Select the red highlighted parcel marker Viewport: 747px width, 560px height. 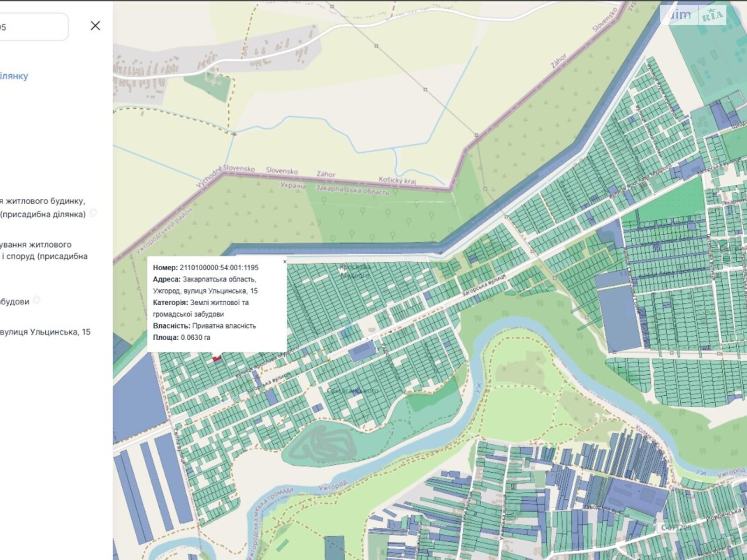(217, 358)
